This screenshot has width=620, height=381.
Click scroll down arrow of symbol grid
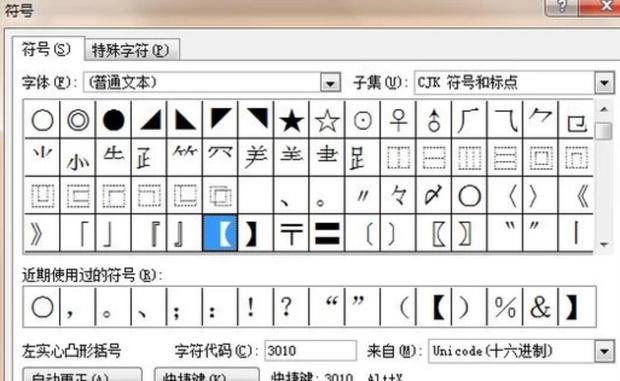point(604,245)
